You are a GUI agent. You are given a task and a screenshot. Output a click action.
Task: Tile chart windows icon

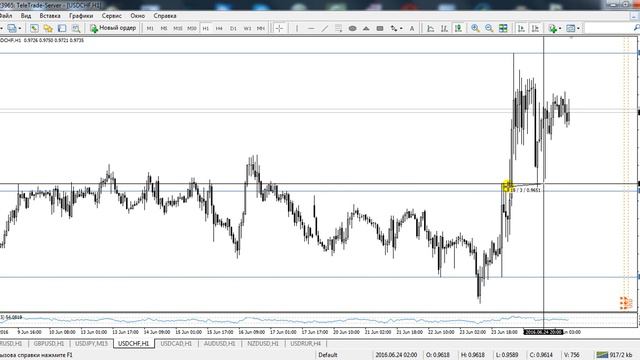[x=503, y=28]
